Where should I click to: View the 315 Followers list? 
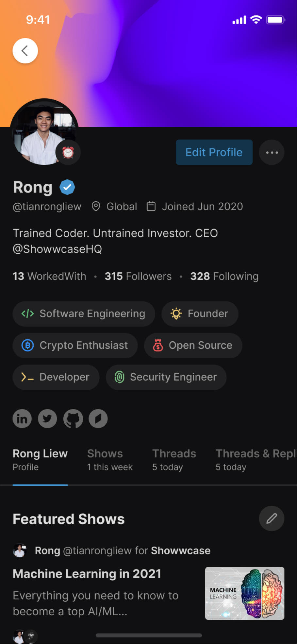(138, 276)
